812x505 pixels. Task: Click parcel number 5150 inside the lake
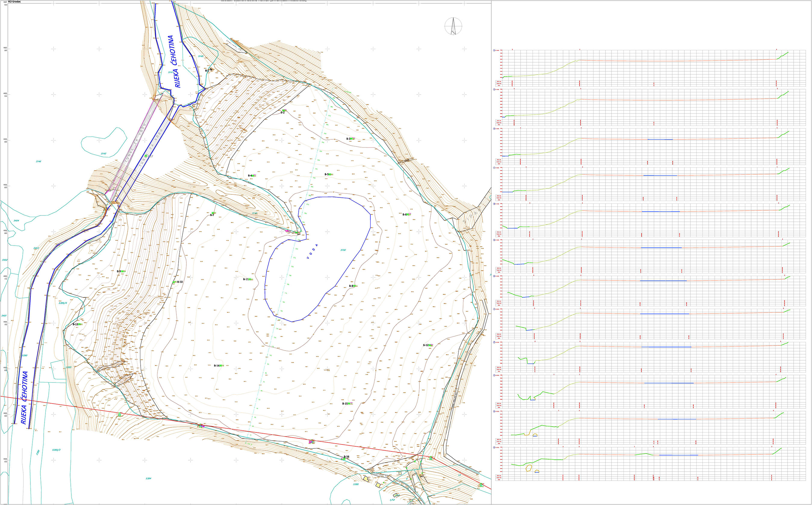tap(343, 250)
